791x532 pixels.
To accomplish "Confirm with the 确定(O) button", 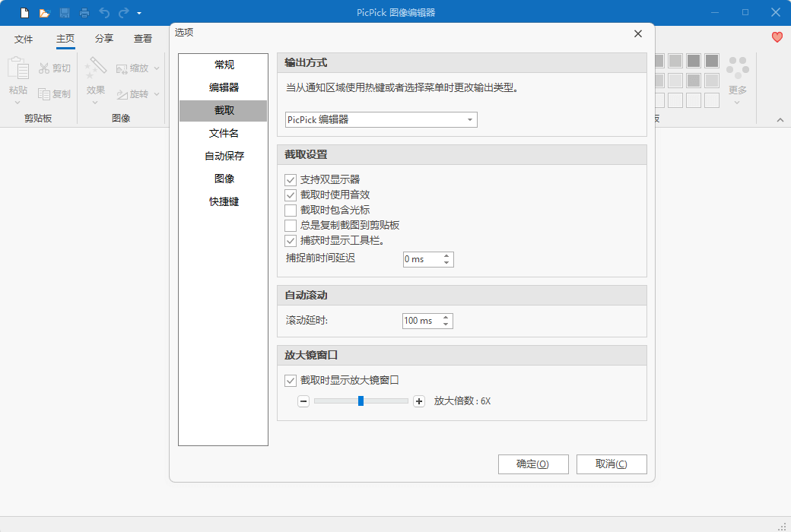I will 533,464.
